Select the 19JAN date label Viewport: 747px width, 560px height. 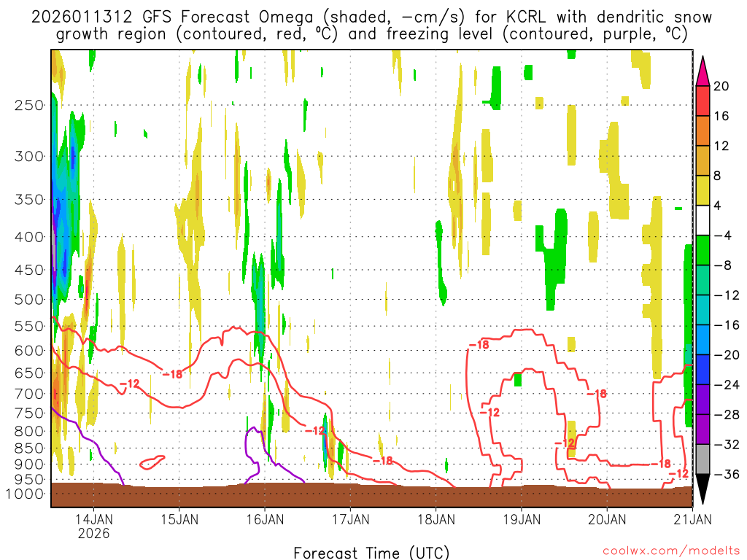[x=522, y=519]
